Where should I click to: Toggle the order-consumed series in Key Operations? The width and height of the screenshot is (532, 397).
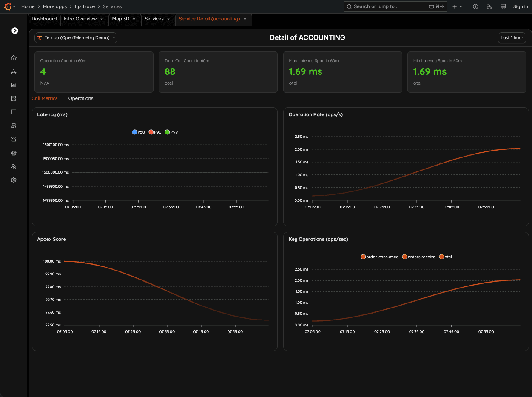pos(379,257)
